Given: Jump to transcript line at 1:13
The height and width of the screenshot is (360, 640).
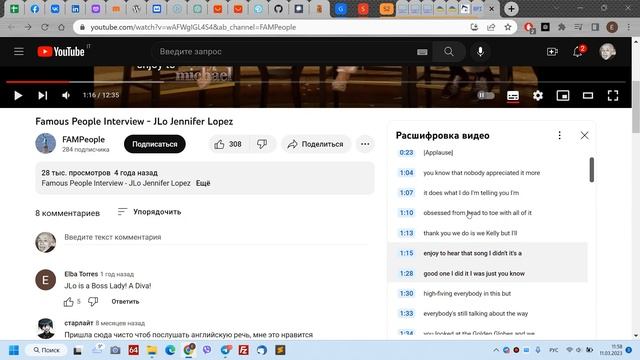Looking at the screenshot, I should (407, 233).
